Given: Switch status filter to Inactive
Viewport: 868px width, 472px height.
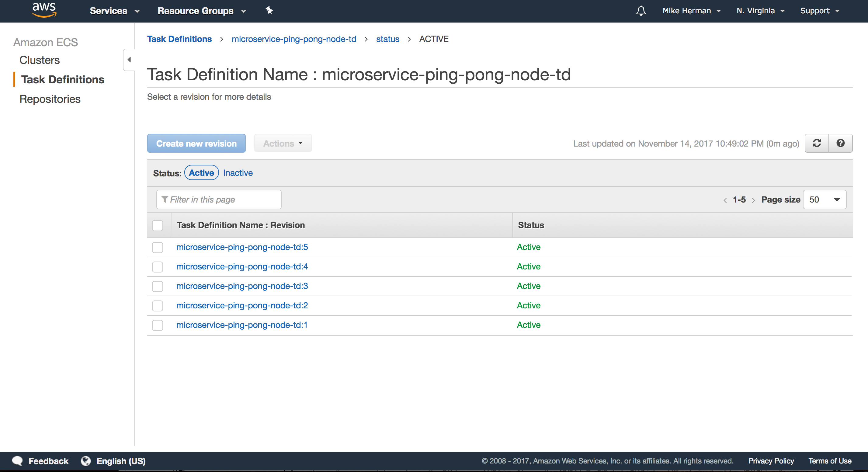Looking at the screenshot, I should point(238,172).
